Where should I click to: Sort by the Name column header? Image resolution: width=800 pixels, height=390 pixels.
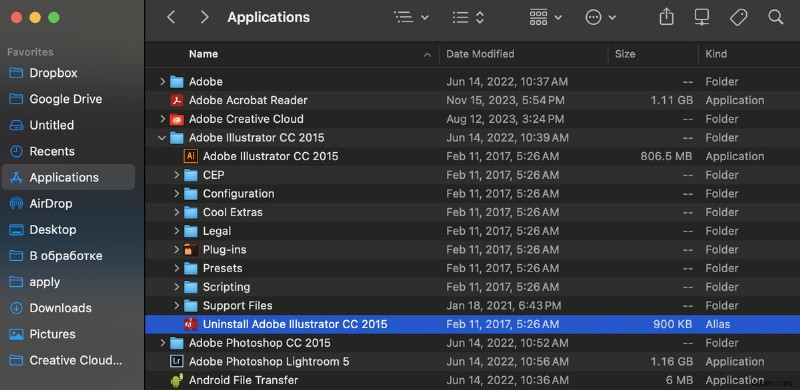[203, 54]
